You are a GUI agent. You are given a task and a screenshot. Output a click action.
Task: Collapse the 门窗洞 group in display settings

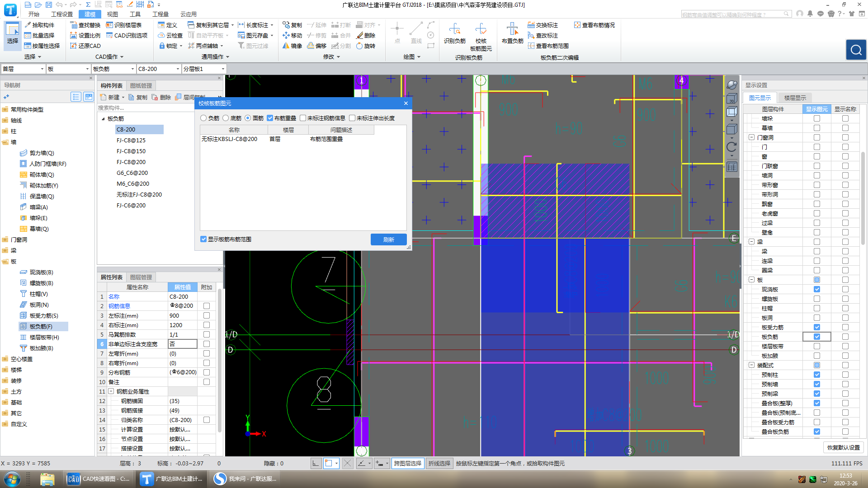pos(752,137)
